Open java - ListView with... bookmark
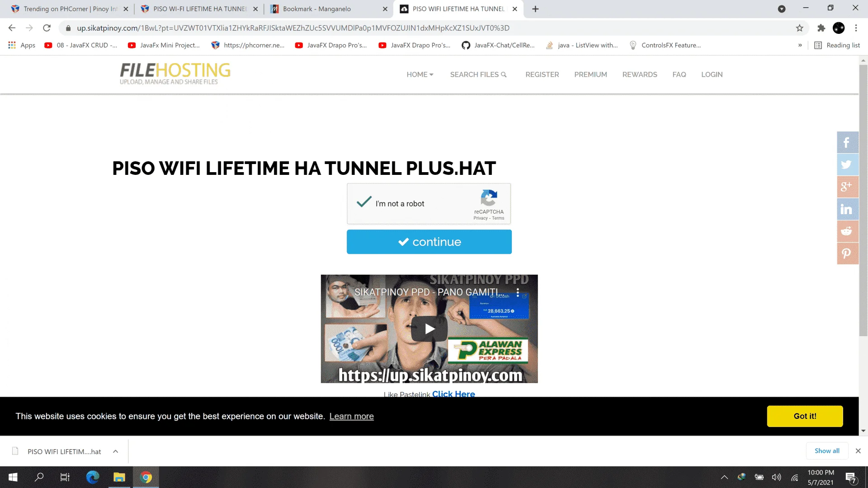The width and height of the screenshot is (868, 488). coord(582,45)
